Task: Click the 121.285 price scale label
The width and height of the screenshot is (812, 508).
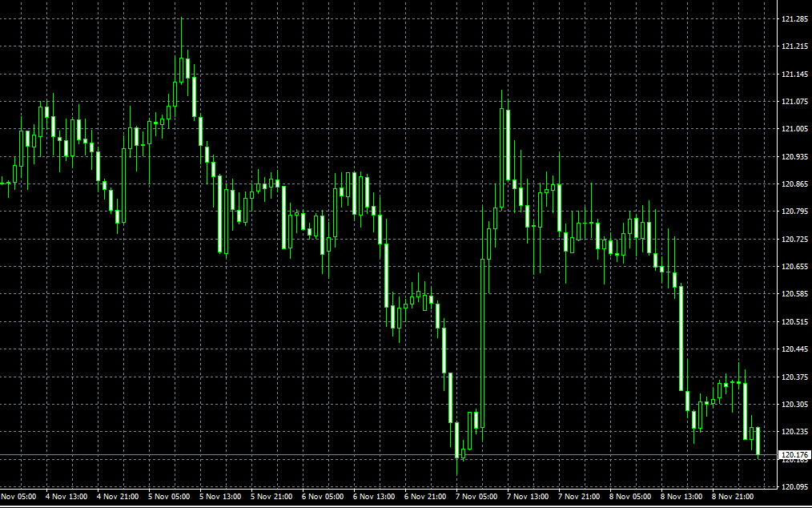Action: pos(795,19)
